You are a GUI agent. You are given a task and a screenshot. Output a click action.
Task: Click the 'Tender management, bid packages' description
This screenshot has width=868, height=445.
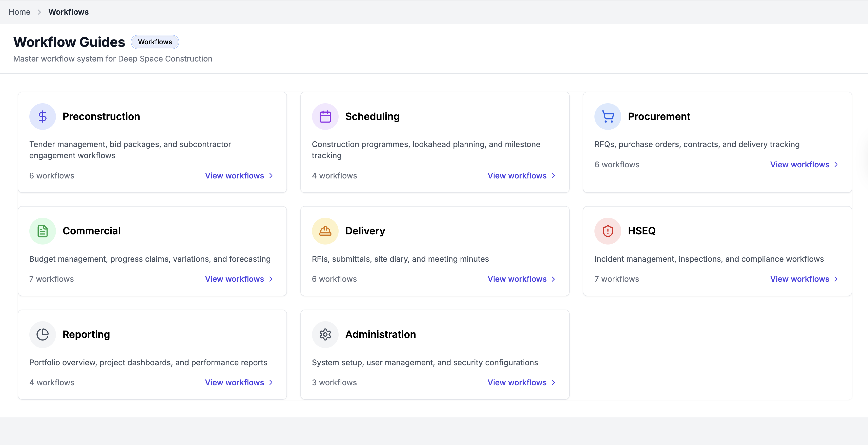pos(130,150)
